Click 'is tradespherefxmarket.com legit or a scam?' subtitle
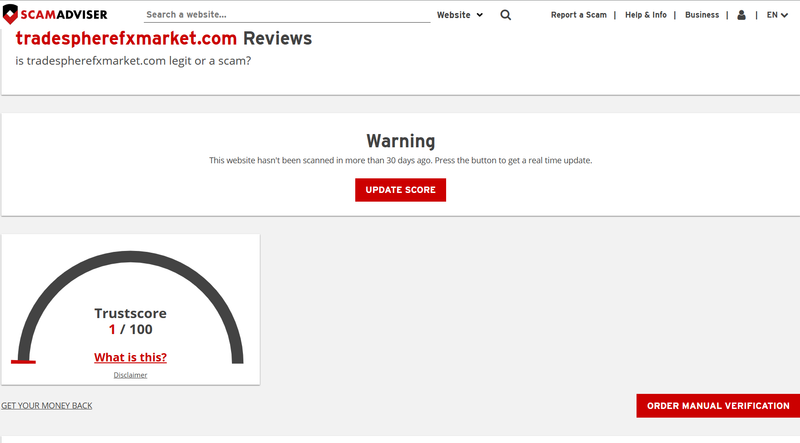 pos(133,61)
